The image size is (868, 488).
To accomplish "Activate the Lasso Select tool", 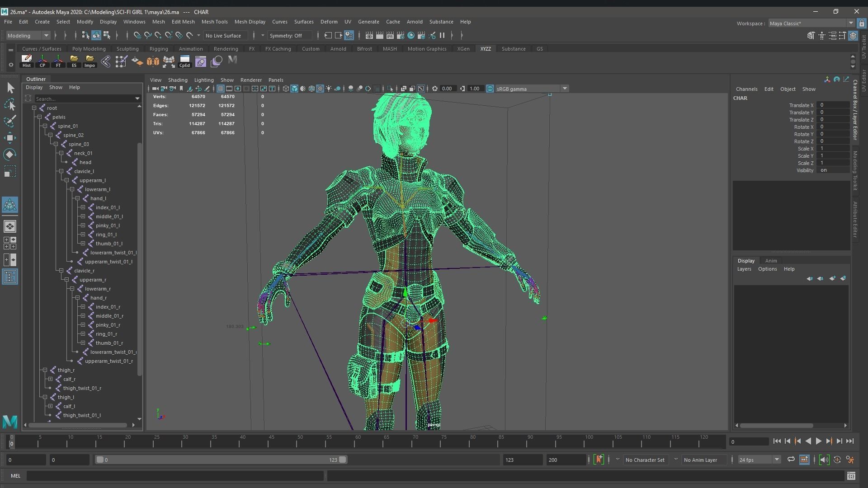I will [10, 104].
